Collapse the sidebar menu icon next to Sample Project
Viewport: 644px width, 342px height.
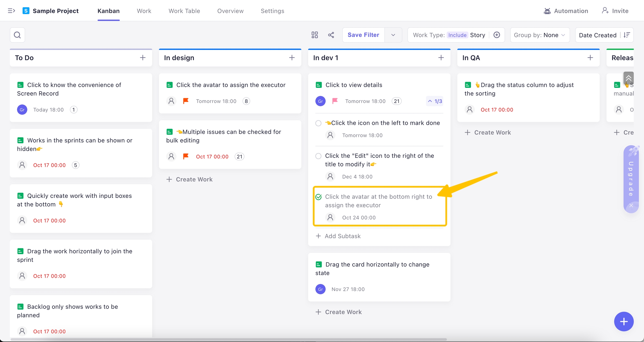click(x=11, y=11)
